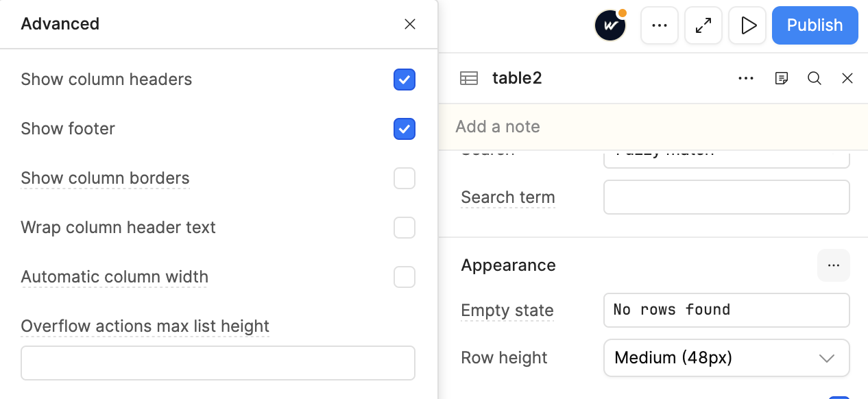Image resolution: width=868 pixels, height=399 pixels.
Task: Click the preview play icon
Action: [x=747, y=25]
